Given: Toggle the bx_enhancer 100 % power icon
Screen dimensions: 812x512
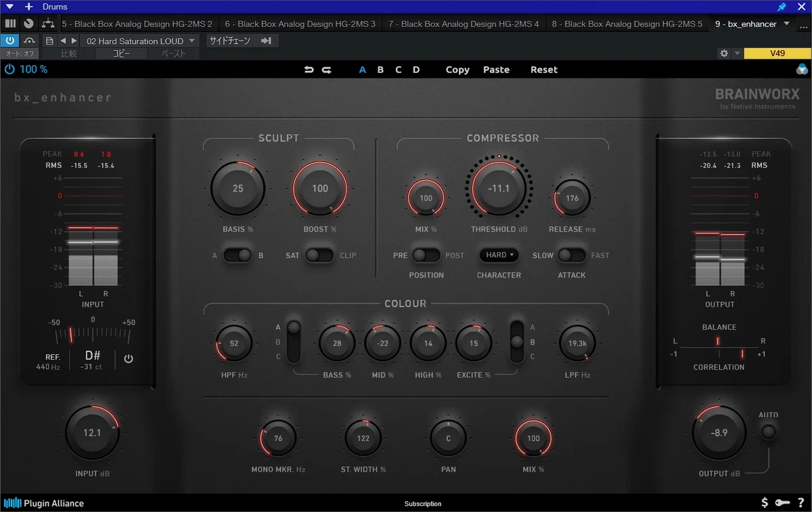Looking at the screenshot, I should [9, 69].
